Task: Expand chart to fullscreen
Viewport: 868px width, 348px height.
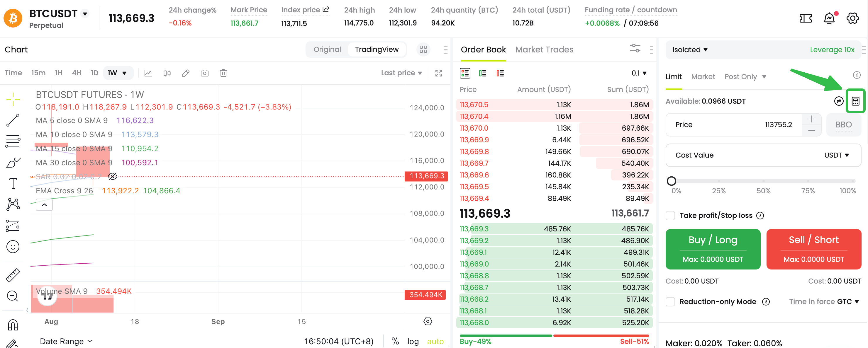Action: [x=438, y=73]
